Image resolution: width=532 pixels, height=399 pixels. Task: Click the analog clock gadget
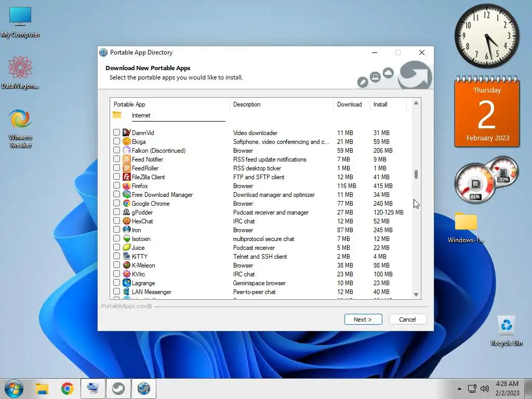[x=487, y=36]
